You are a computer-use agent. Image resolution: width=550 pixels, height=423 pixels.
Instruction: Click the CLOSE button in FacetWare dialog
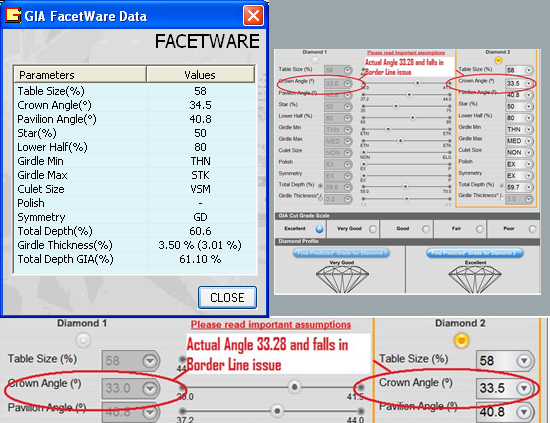(227, 297)
